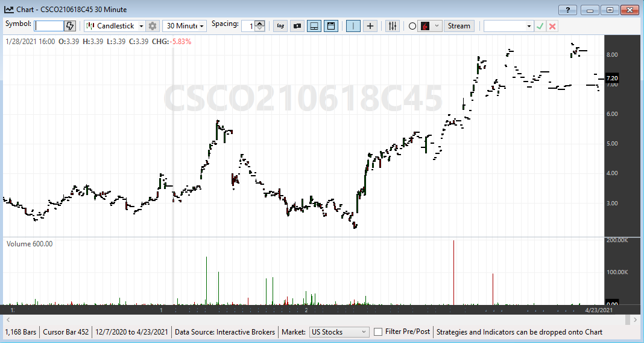Image resolution: width=644 pixels, height=343 pixels.
Task: Toggle the top status bar pane icon
Action: tap(330, 26)
